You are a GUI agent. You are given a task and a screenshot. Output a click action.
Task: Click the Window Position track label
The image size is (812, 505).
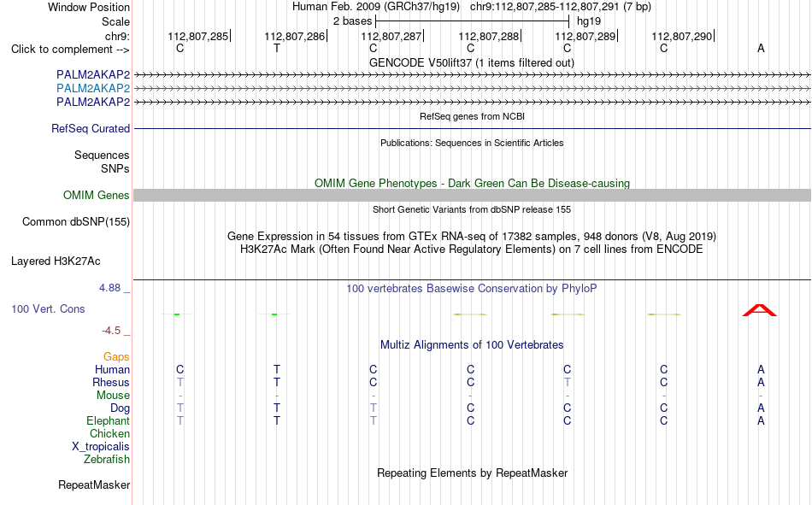click(x=89, y=7)
